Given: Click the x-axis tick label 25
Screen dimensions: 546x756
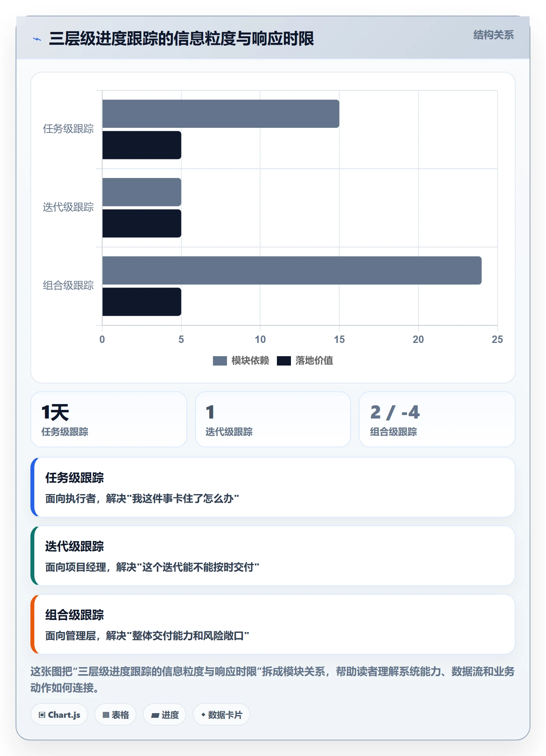Looking at the screenshot, I should pos(497,339).
